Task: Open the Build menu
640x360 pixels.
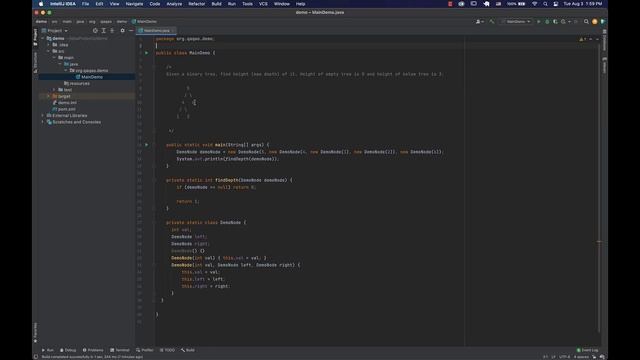Action: click(216, 4)
